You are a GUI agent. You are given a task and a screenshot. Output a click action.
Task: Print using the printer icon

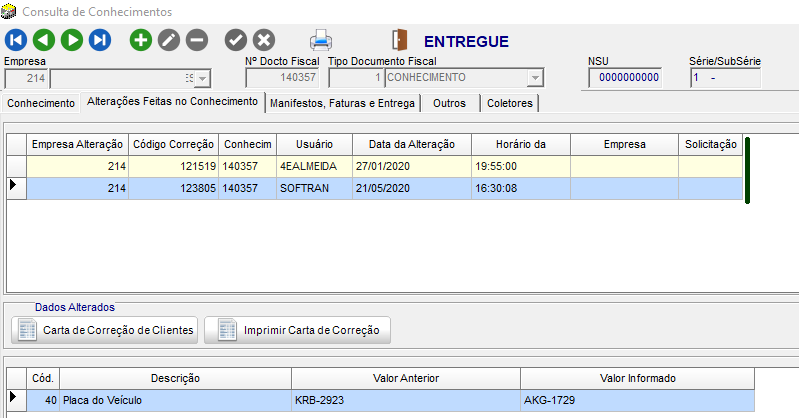pos(321,40)
